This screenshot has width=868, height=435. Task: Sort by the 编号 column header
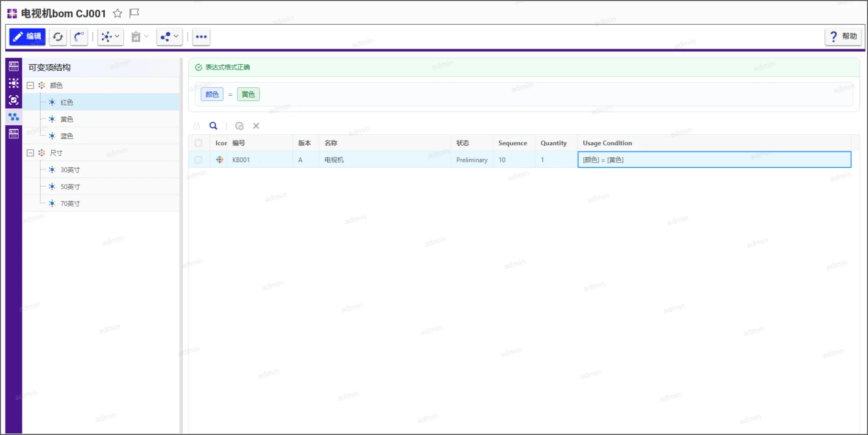[x=260, y=143]
